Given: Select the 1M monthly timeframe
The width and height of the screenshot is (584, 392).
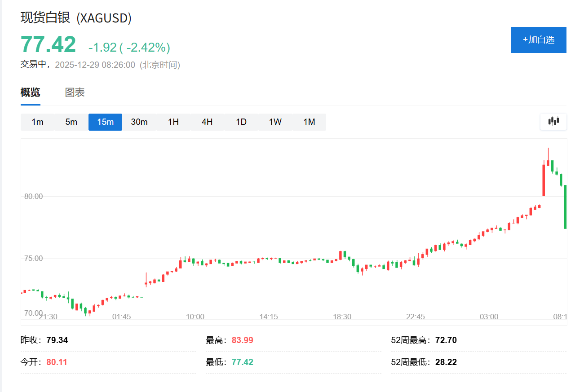Looking at the screenshot, I should pos(309,122).
